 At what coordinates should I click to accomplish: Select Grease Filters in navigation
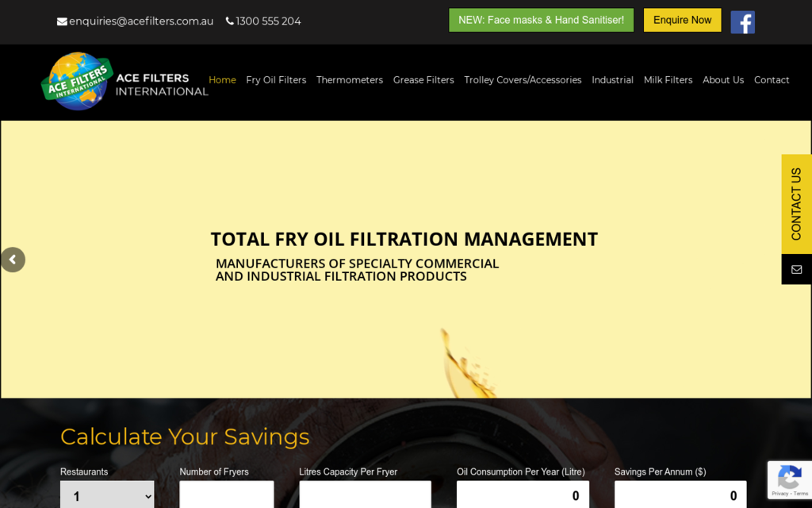(x=423, y=80)
